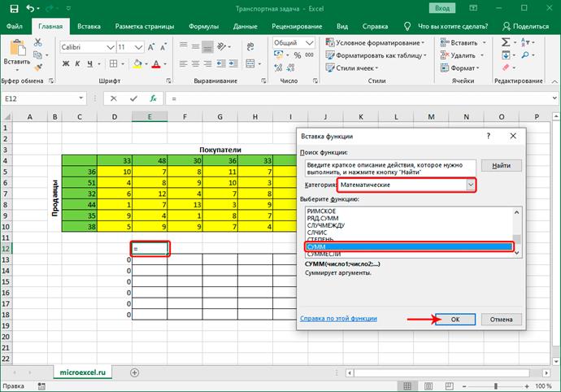The height and width of the screenshot is (392, 561).
Task: Click the align right icon
Action: coord(207,63)
